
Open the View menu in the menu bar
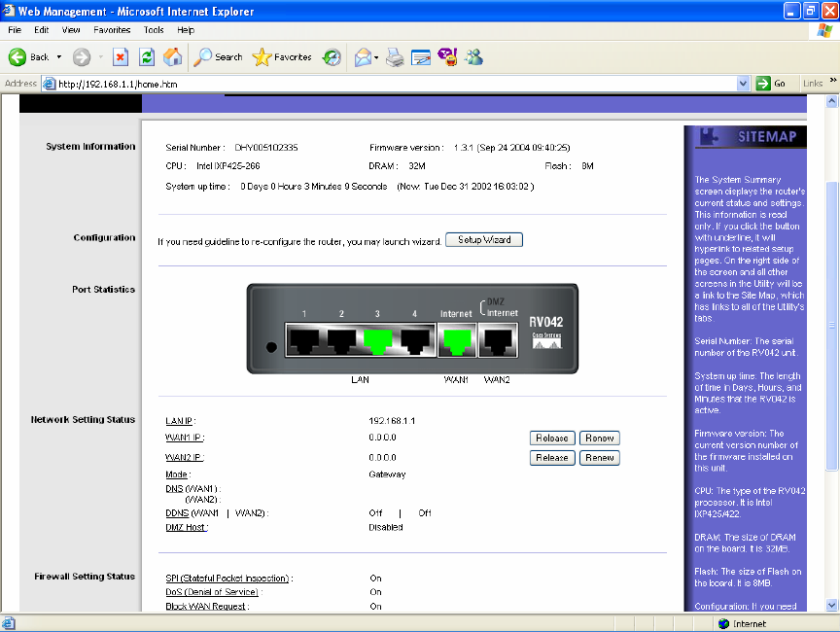(x=70, y=30)
